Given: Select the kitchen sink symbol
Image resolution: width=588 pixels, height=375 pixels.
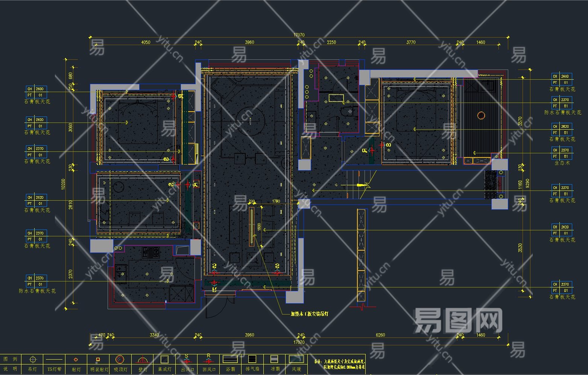Looking at the screenshot, I should 121,273.
